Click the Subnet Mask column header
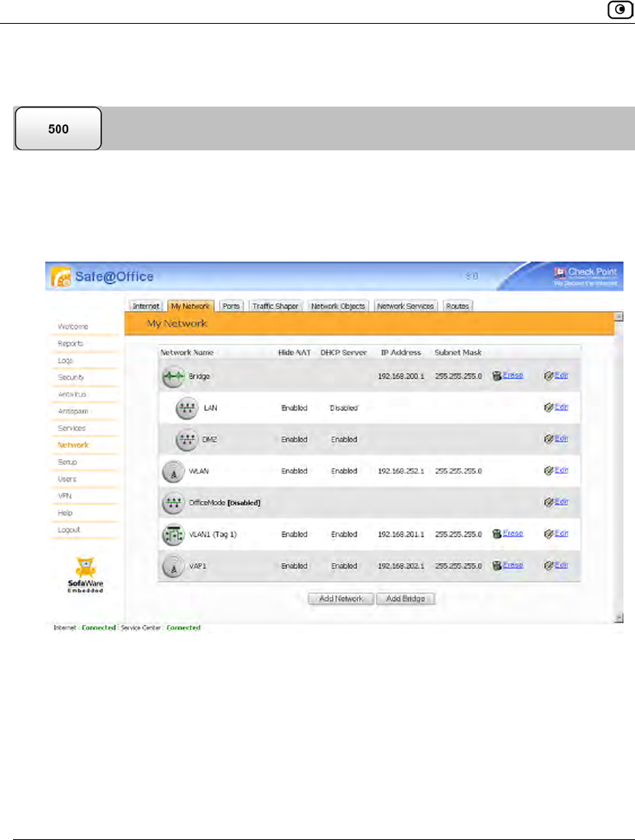Viewport: 635px width, 840px height. pyautogui.click(x=458, y=353)
